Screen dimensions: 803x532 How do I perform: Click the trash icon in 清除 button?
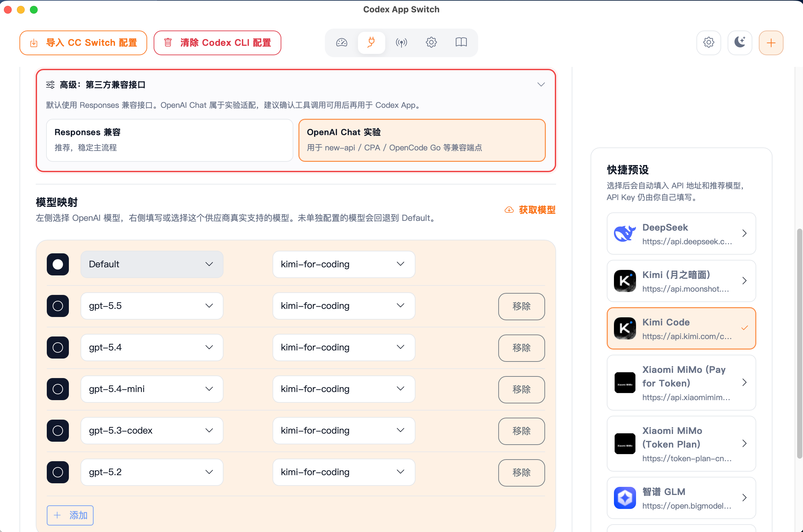tap(168, 43)
